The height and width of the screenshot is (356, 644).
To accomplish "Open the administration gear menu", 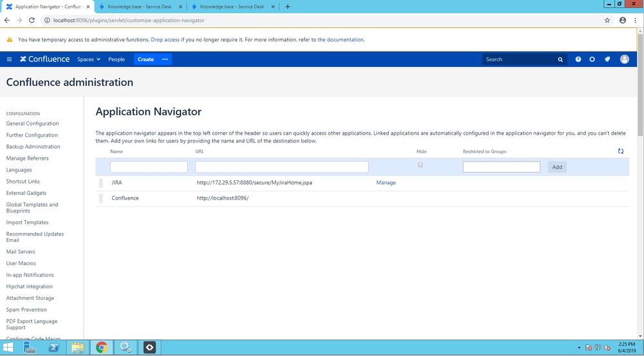I will [x=592, y=59].
